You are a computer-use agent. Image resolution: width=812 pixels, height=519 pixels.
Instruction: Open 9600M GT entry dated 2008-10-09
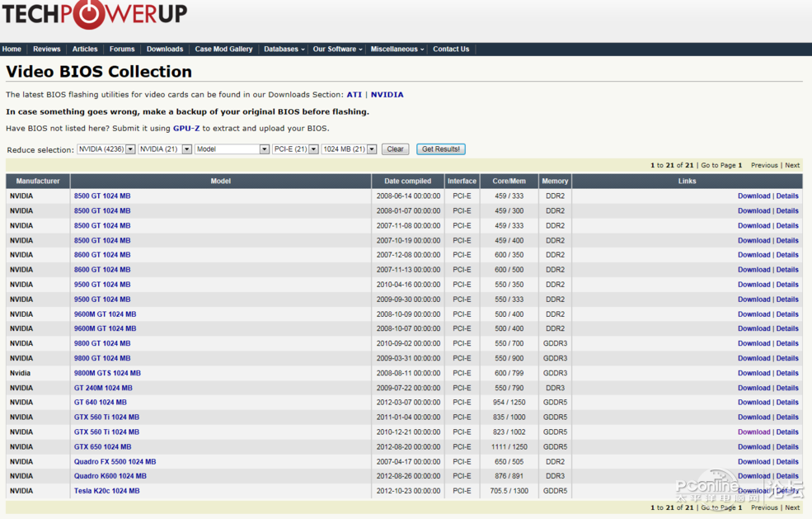(106, 314)
